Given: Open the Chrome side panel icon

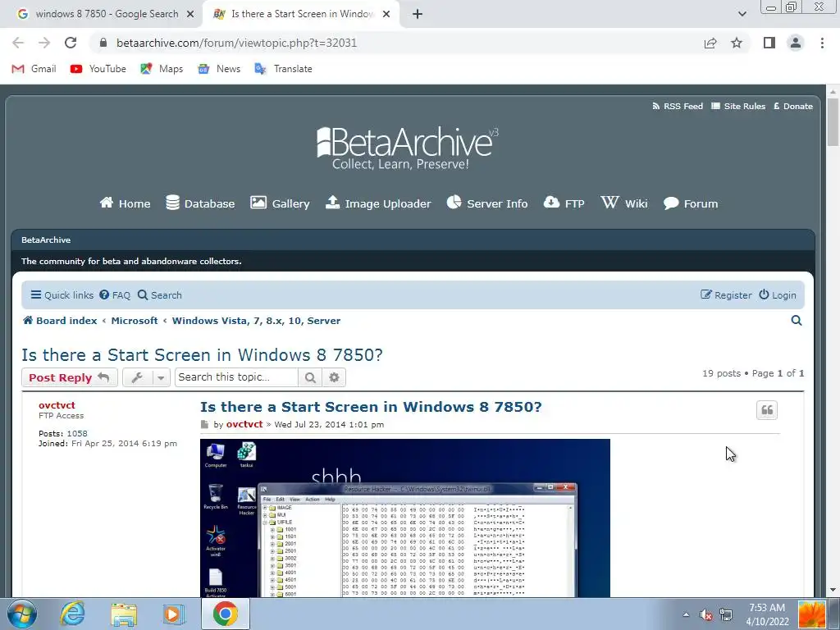Looking at the screenshot, I should (x=769, y=43).
